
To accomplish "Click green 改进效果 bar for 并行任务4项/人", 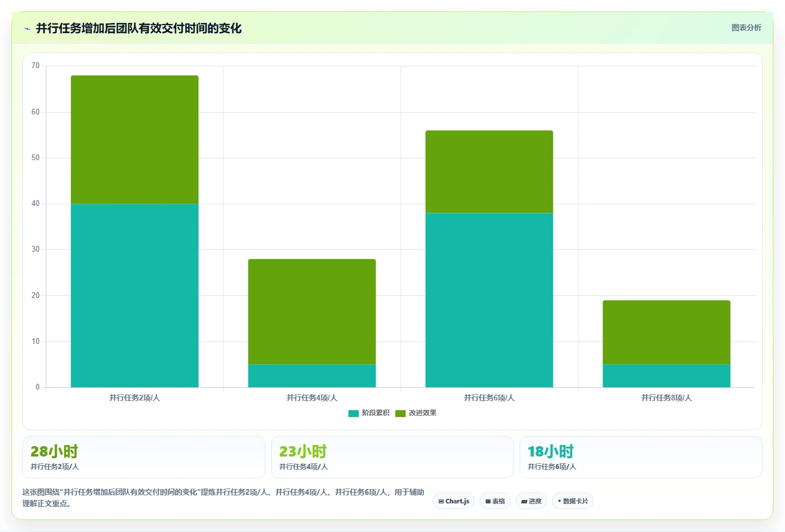I will click(x=312, y=312).
